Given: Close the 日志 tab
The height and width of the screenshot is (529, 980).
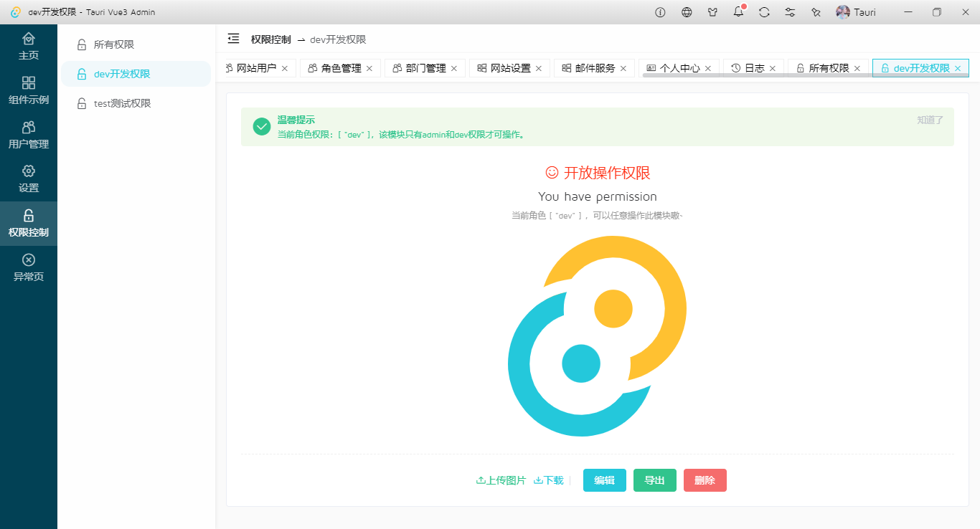Looking at the screenshot, I should click(x=773, y=69).
